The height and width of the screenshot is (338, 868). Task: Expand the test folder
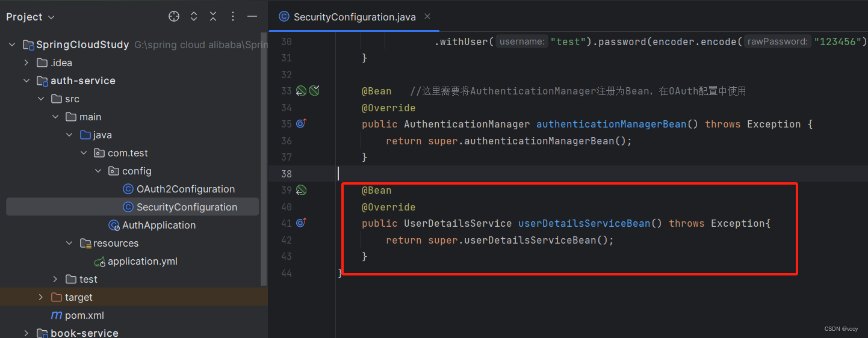click(x=55, y=279)
